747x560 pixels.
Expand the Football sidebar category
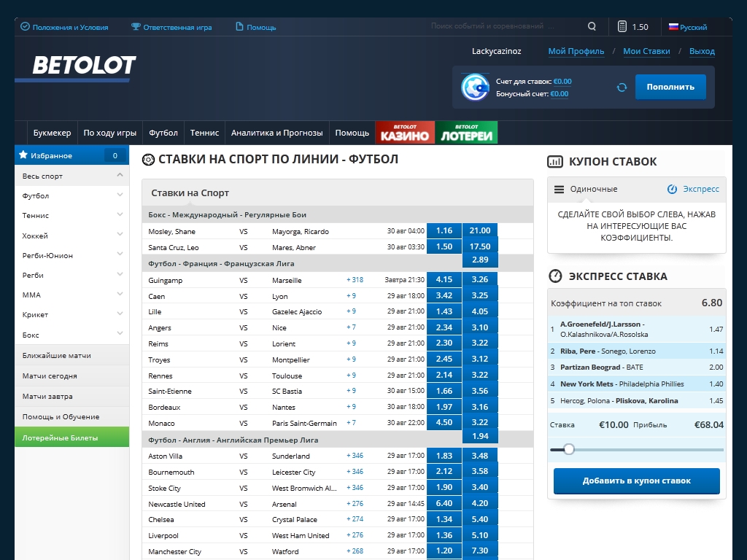(120, 195)
